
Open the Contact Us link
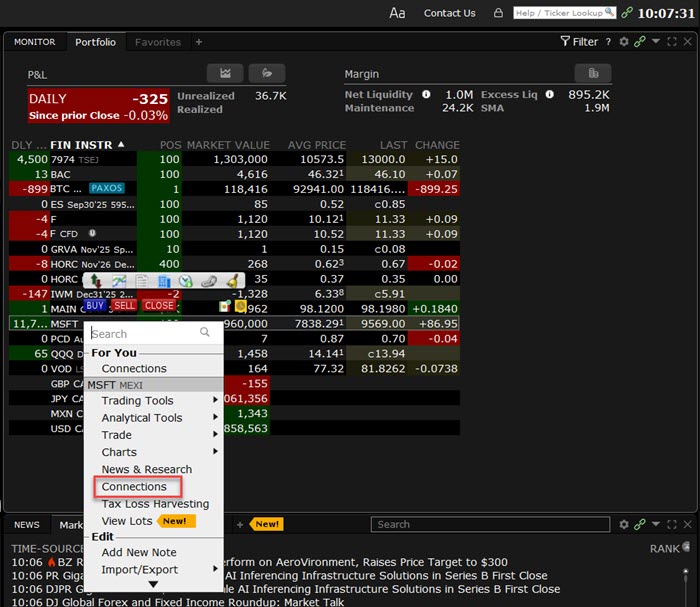coord(450,13)
